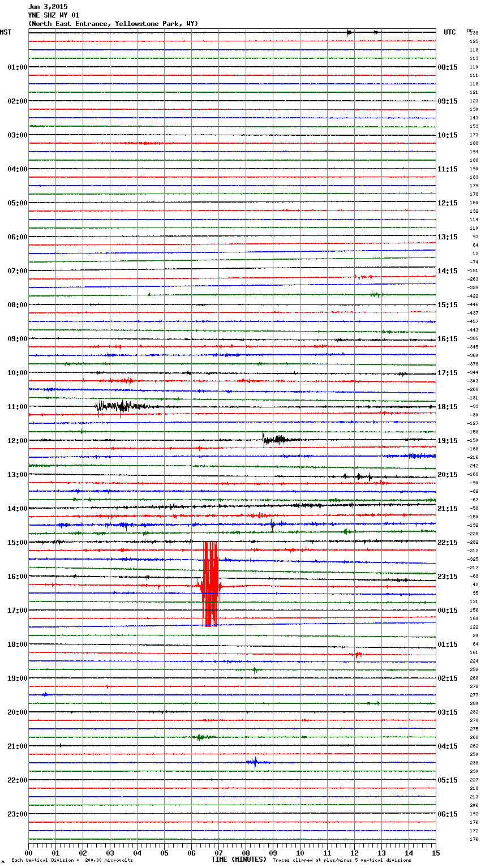Image resolution: width=481 pixels, height=868 pixels.
Task: Select the 14:00 MST hour label
Action: (17, 509)
